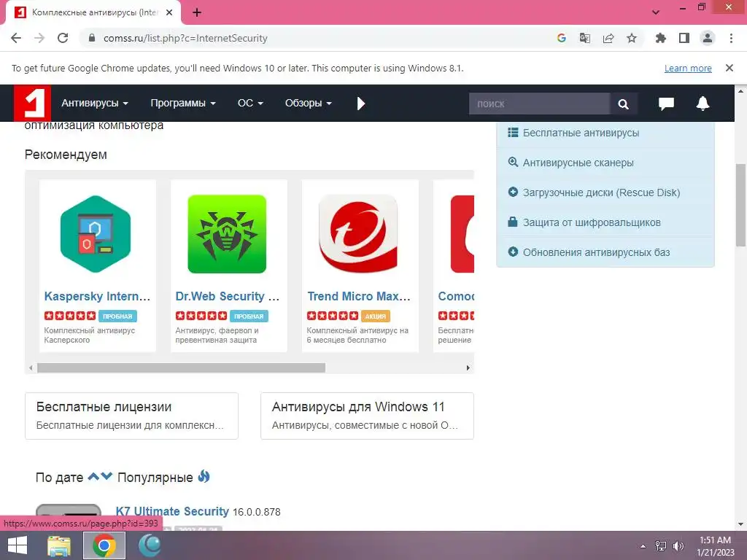Open the Kaspersky Intern... title link
This screenshot has width=747, height=560.
click(97, 296)
